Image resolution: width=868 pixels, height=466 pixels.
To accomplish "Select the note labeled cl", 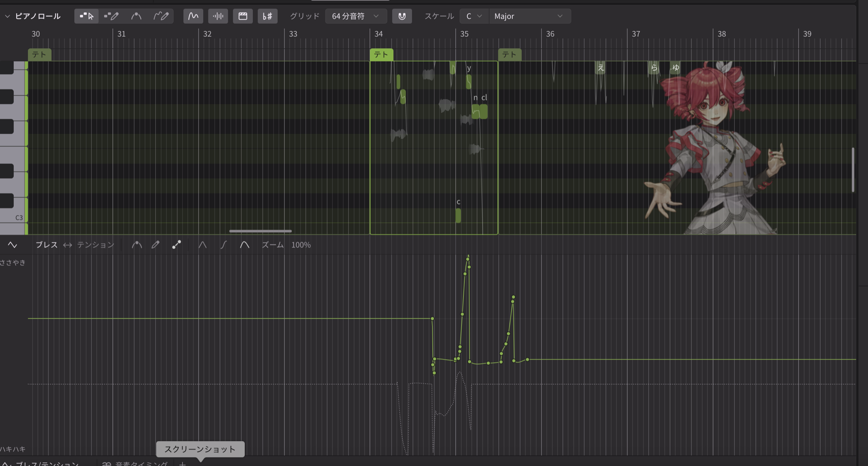I will (x=483, y=112).
